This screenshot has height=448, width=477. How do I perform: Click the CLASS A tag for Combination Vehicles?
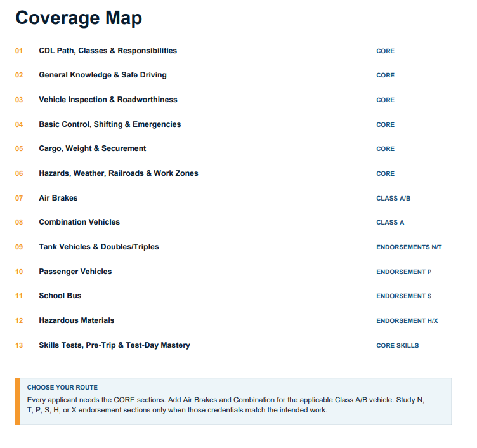coord(390,223)
